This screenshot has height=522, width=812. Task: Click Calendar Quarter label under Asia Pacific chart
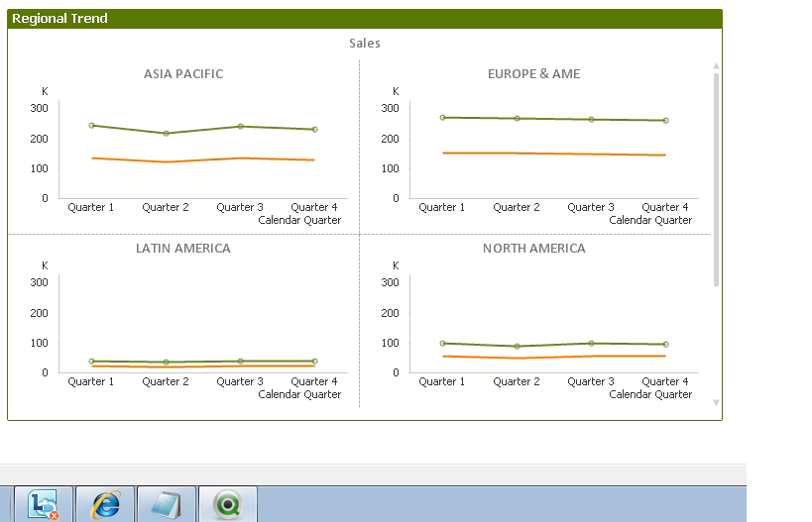coord(299,220)
